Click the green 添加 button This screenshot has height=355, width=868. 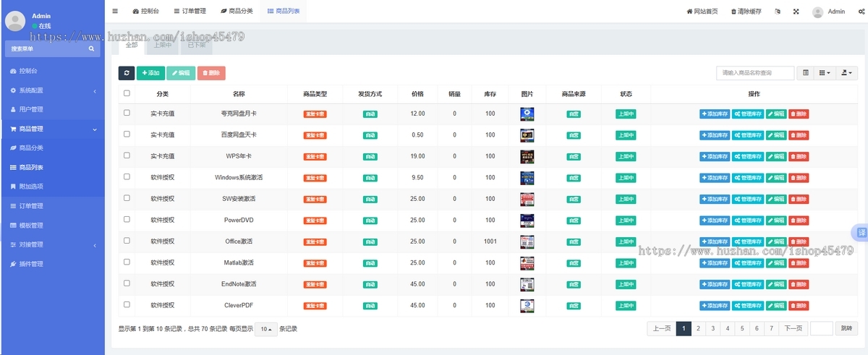150,73
